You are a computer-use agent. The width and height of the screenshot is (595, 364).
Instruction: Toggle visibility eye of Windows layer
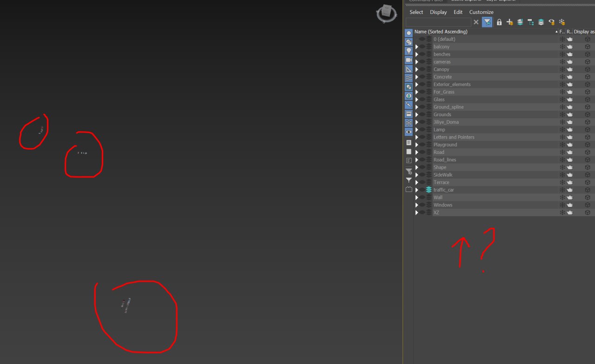click(x=422, y=205)
